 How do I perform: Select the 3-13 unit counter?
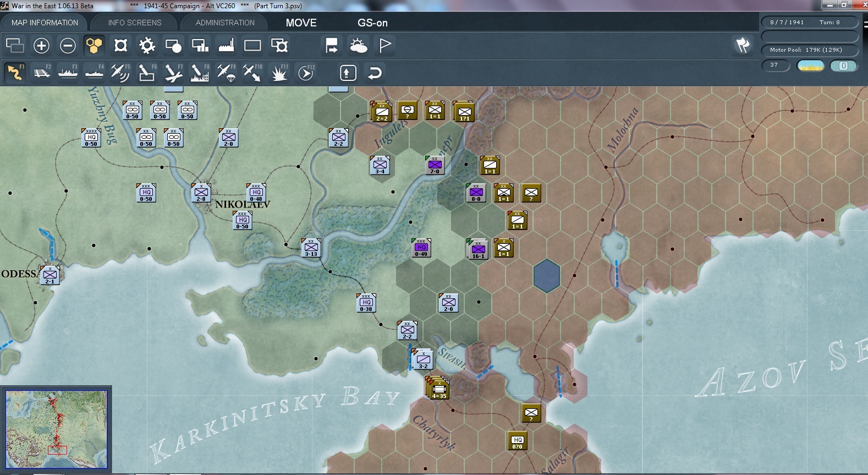point(311,248)
